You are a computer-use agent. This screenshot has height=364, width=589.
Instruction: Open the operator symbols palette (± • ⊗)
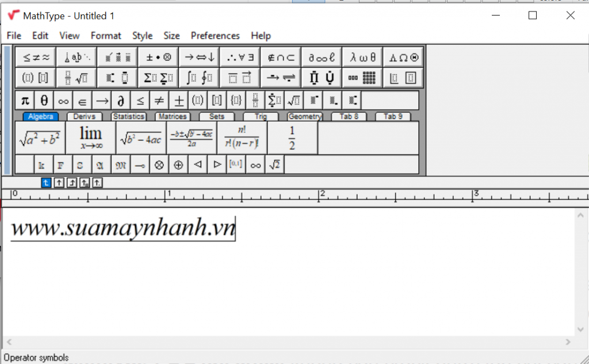click(158, 57)
